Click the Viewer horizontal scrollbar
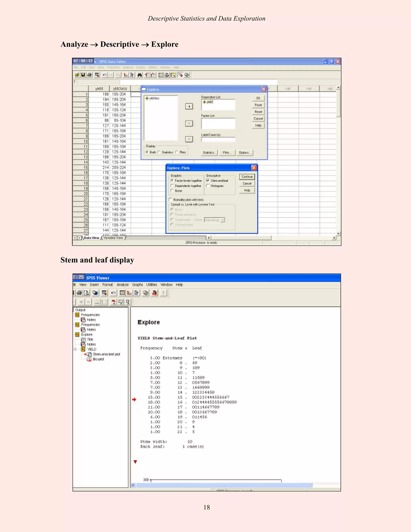 [225, 485]
